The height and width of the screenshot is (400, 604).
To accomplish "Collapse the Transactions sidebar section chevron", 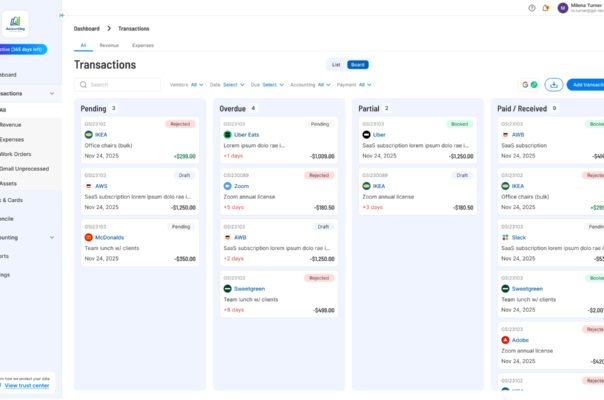I will 52,94.
